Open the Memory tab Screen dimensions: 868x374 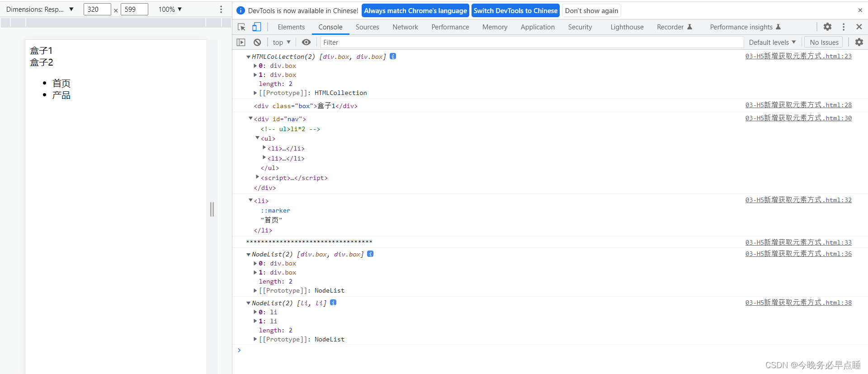pos(495,27)
